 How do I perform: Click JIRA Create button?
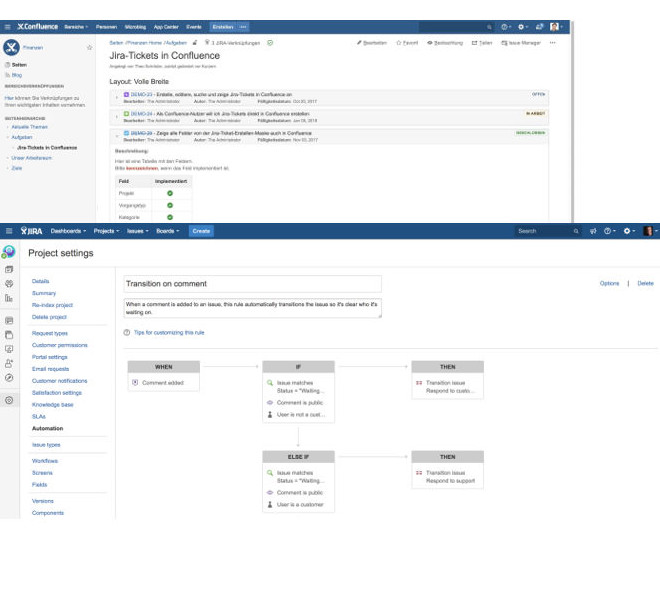[201, 231]
